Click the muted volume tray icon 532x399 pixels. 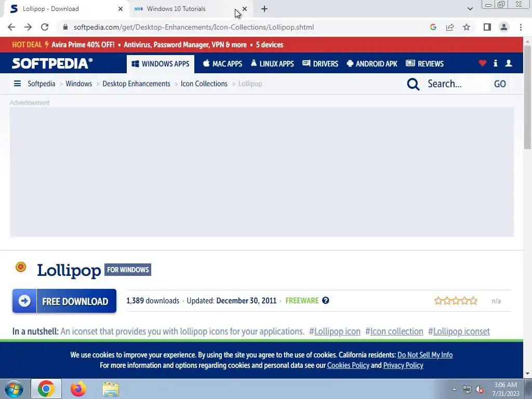480,389
